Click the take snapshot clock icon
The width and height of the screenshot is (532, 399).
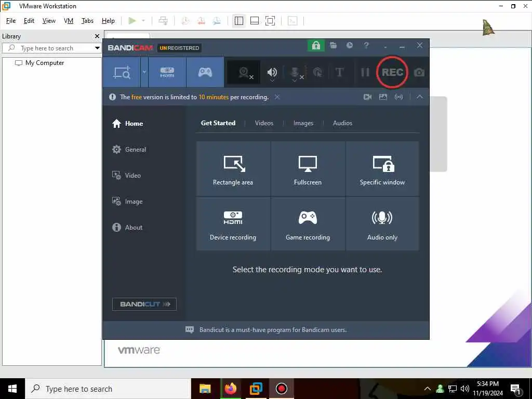(185, 21)
